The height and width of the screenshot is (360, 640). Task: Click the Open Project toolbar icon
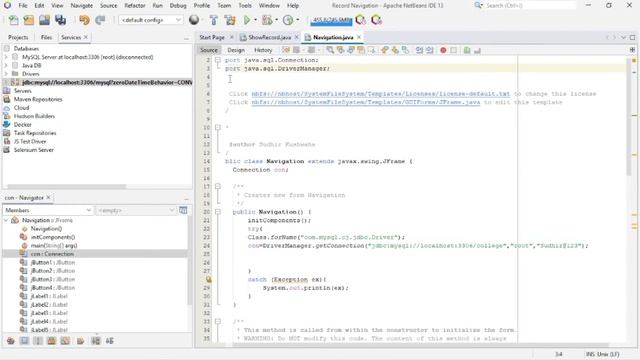[x=44, y=20]
